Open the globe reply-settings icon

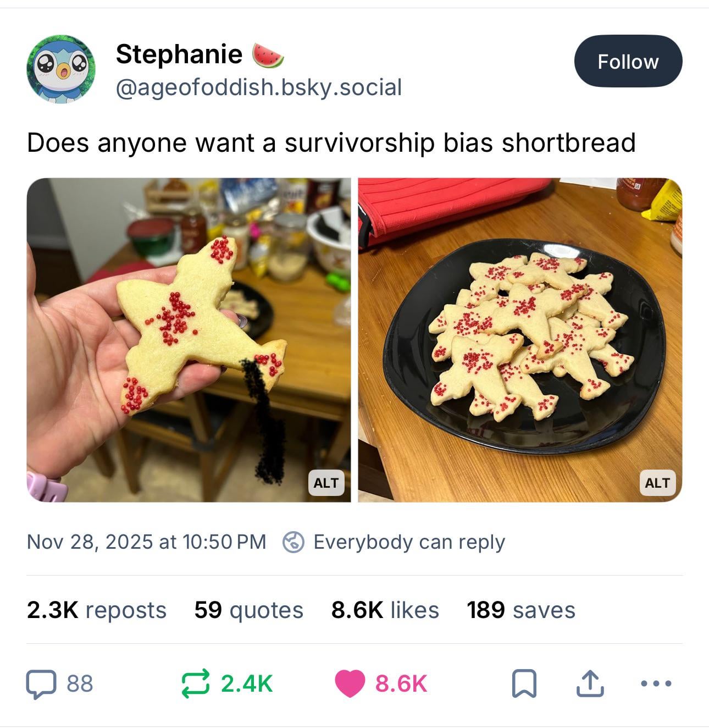293,542
